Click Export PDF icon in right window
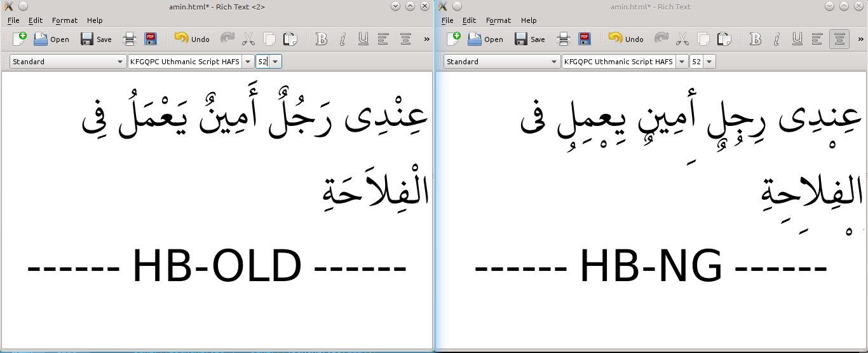Image resolution: width=868 pixels, height=353 pixels. [x=585, y=39]
